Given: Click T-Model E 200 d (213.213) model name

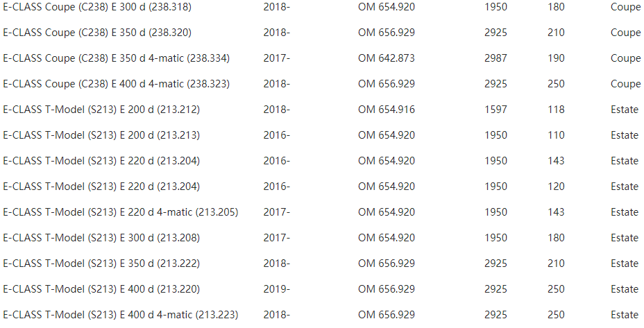Looking at the screenshot, I should pyautogui.click(x=101, y=135).
